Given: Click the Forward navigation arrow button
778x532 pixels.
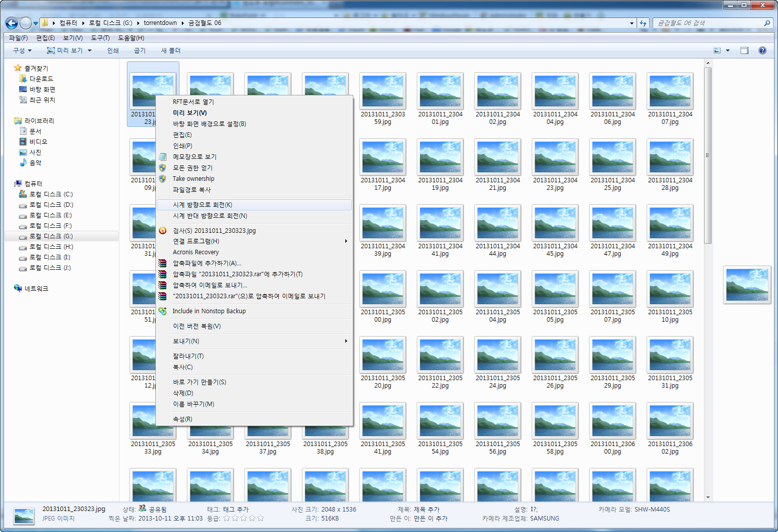Looking at the screenshot, I should pos(25,23).
